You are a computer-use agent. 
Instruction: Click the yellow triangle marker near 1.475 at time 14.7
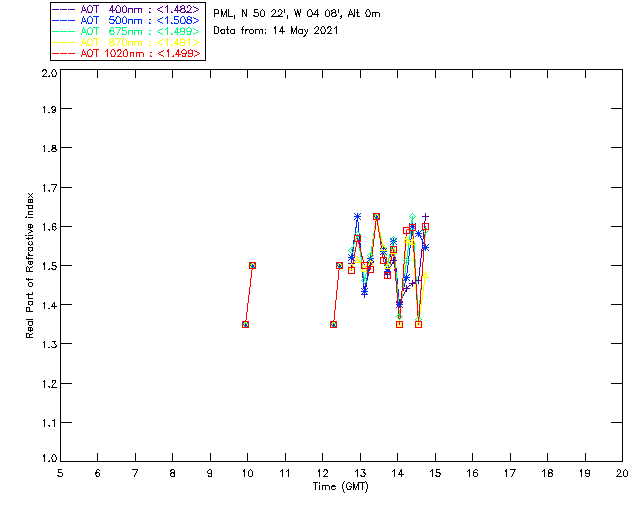[425, 275]
